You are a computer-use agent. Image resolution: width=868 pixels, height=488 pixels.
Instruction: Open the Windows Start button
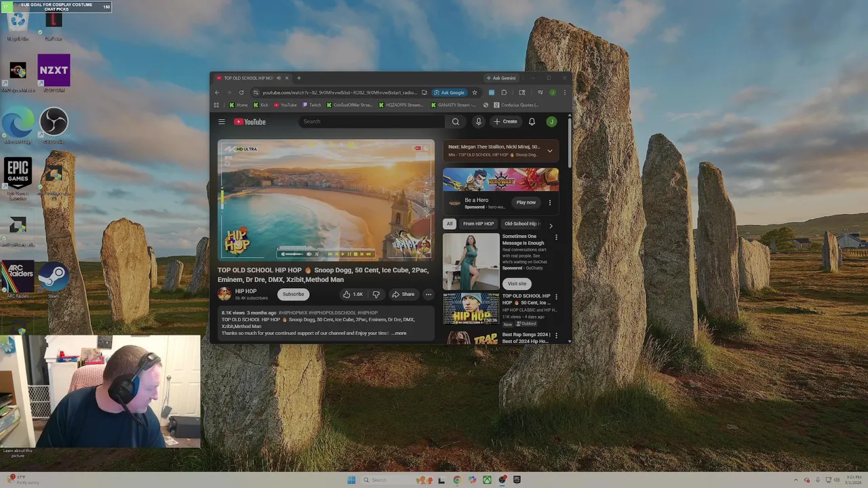351,480
